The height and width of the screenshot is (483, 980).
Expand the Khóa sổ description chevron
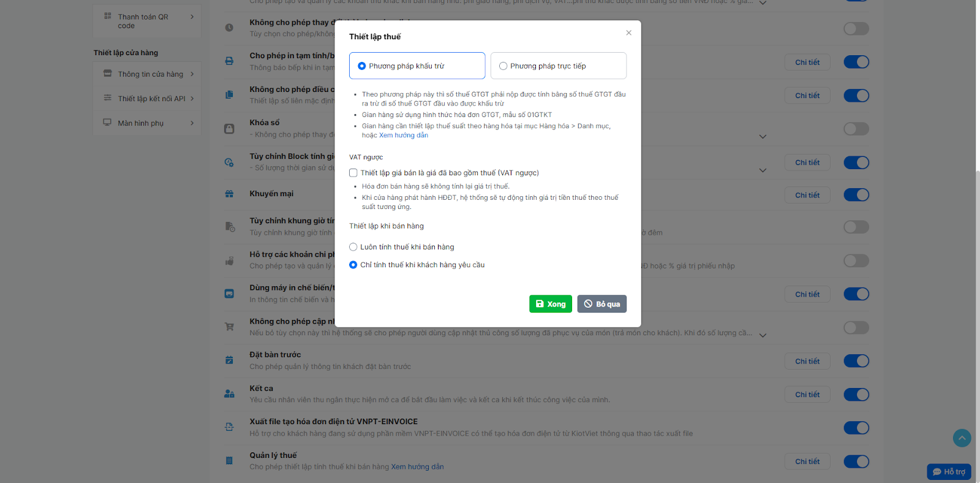tap(763, 137)
